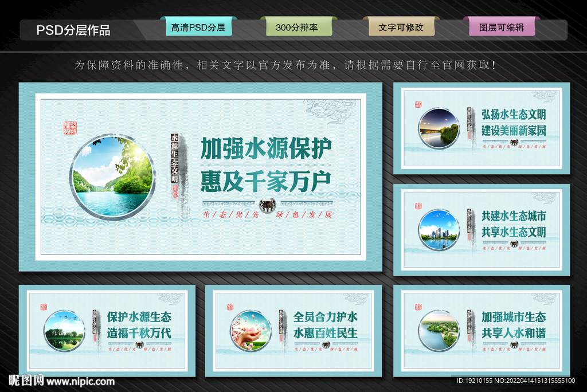This screenshot has width=587, height=392.
Task: Click the 图层可编辑 ribbon badge
Action: [503, 26]
